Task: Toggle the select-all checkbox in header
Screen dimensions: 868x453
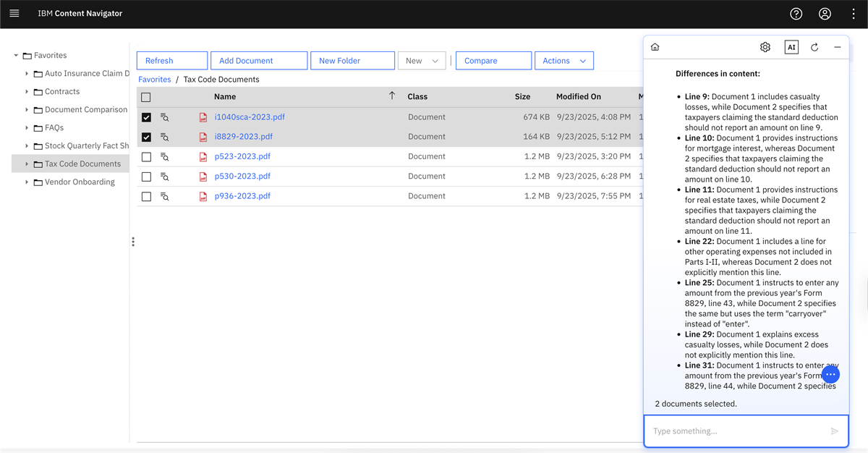Action: [146, 97]
